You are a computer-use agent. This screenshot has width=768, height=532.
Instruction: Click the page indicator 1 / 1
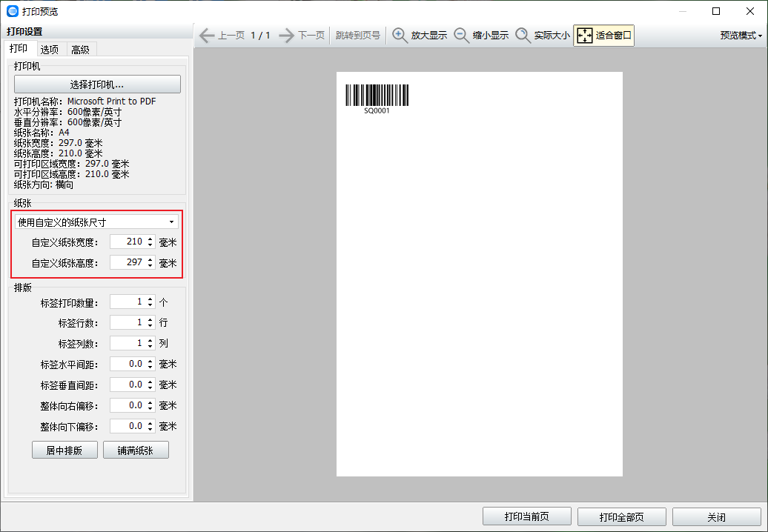[261, 36]
